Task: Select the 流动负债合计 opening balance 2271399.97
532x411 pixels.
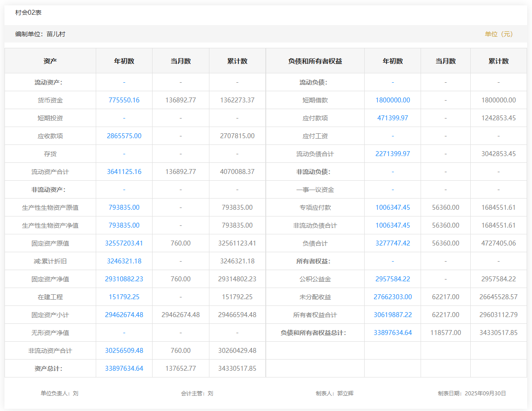Action: [x=392, y=154]
